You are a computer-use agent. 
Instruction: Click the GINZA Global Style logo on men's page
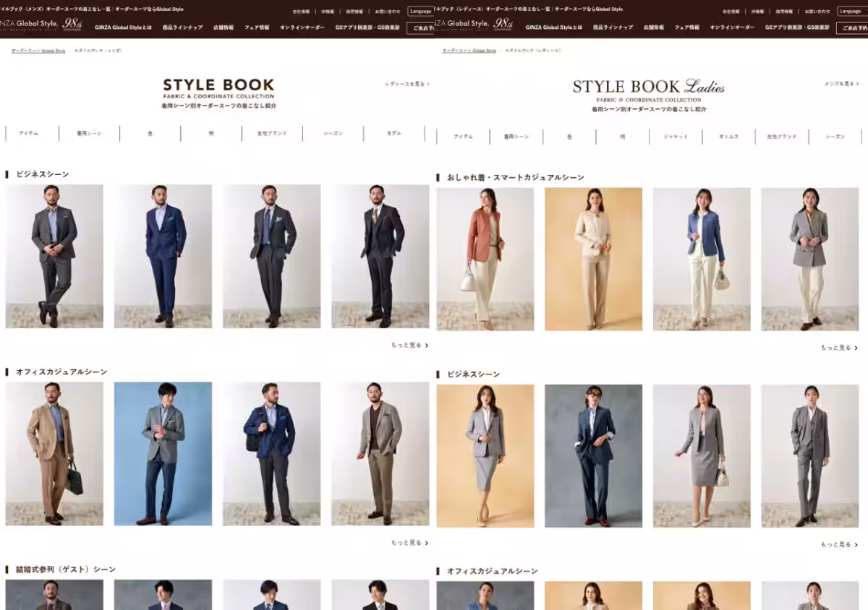click(29, 24)
